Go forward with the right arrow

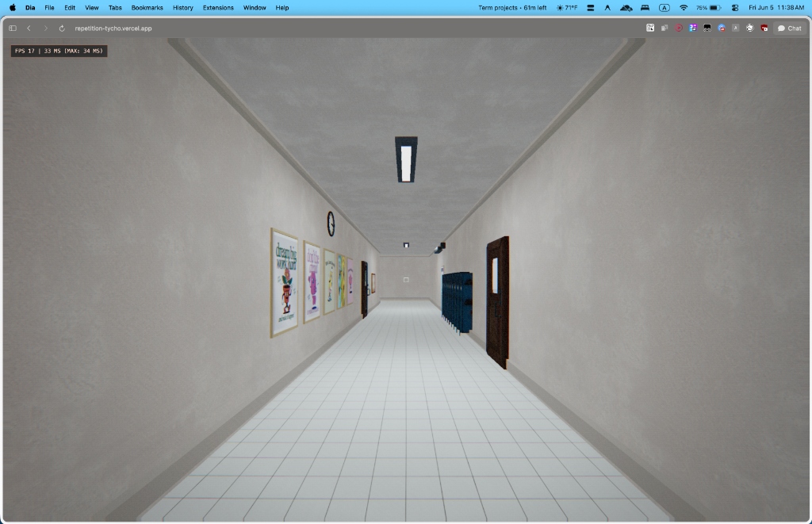(45, 29)
